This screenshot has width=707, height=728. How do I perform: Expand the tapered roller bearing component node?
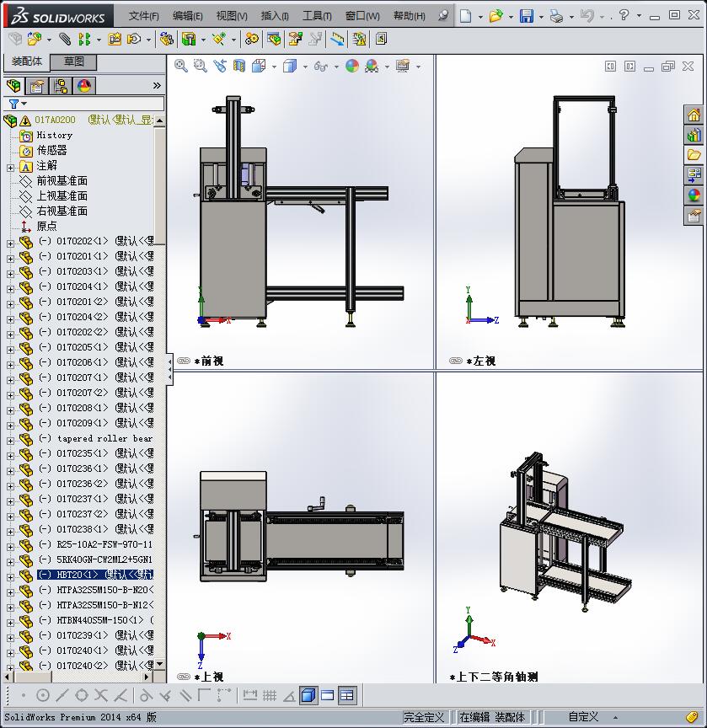(10, 441)
